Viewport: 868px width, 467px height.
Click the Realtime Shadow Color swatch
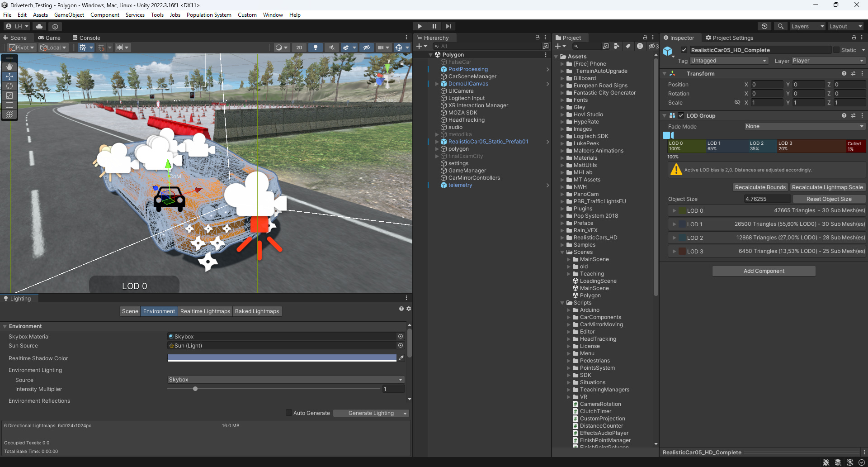click(282, 358)
